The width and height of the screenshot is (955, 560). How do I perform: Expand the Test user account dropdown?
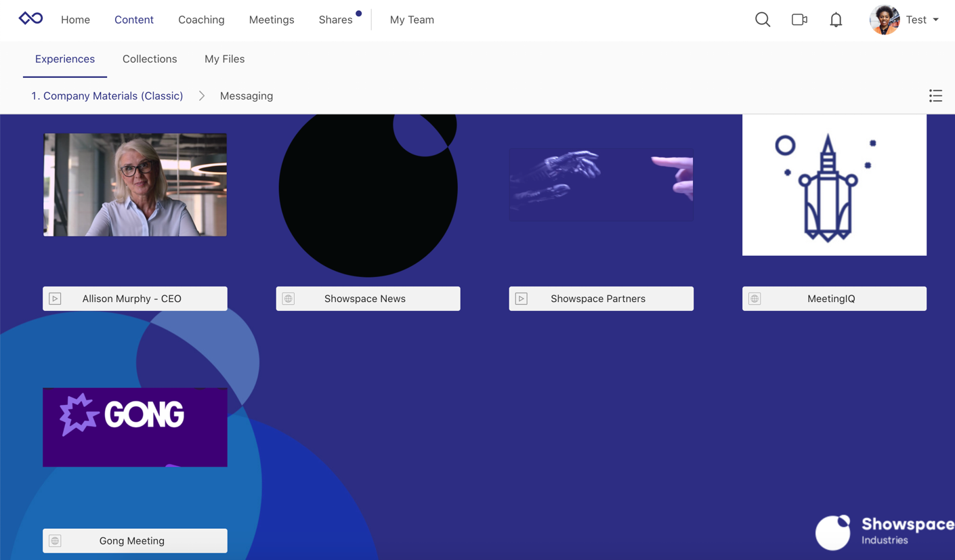935,20
